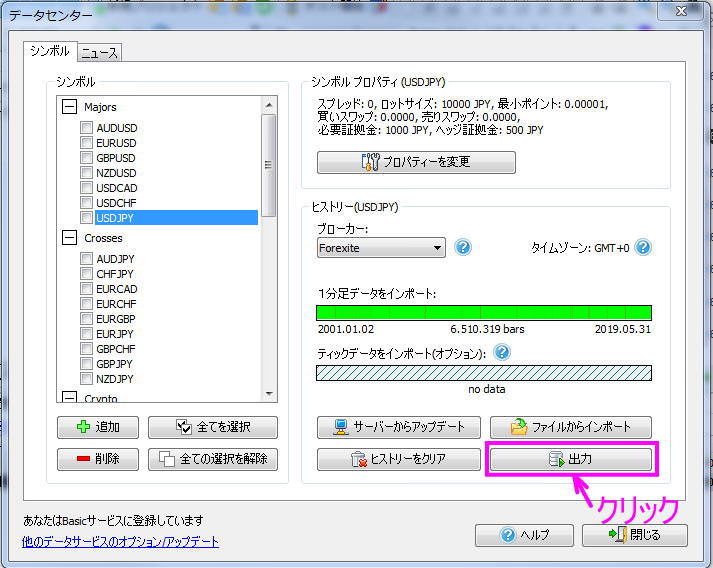This screenshot has height=568, width=713.
Task: Enable the USDCHF checkbox
Action: pyautogui.click(x=86, y=203)
